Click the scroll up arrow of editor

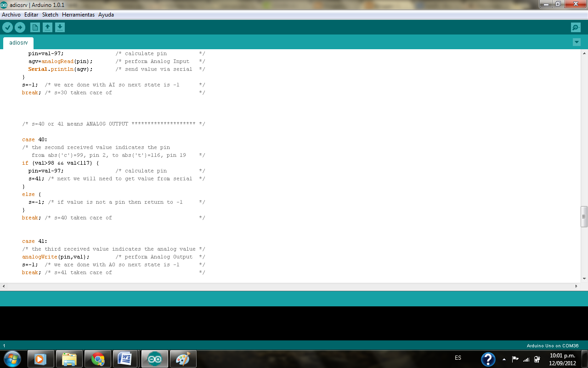tap(584, 53)
